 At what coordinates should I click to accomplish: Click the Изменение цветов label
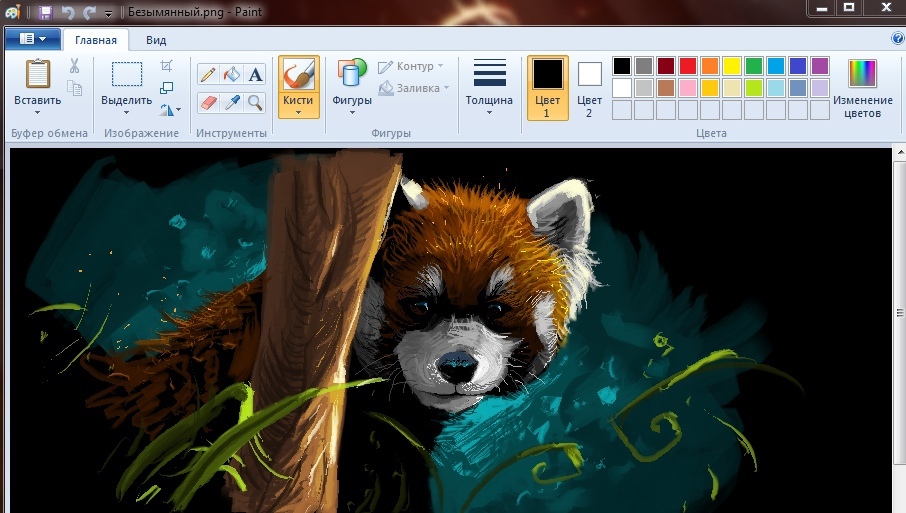tap(862, 106)
